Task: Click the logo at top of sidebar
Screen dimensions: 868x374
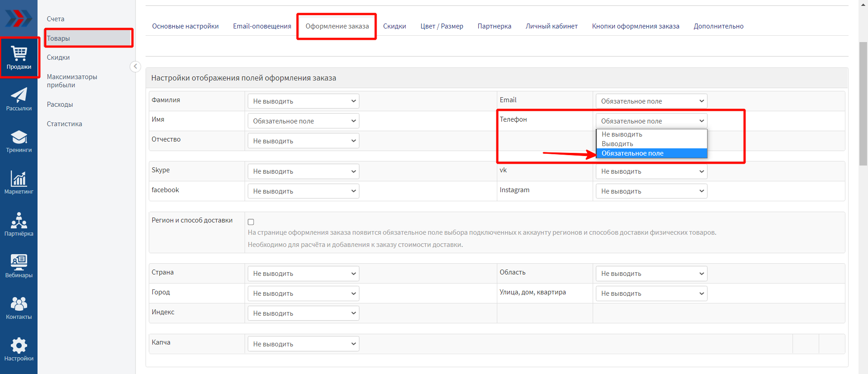Action: tap(19, 19)
